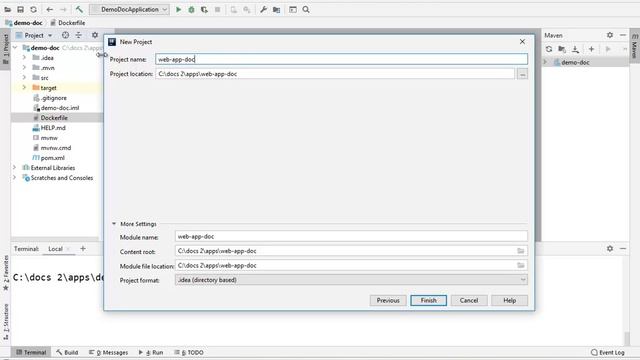The width and height of the screenshot is (640, 360).
Task: Expand External Libraries chevron
Action: (14, 167)
